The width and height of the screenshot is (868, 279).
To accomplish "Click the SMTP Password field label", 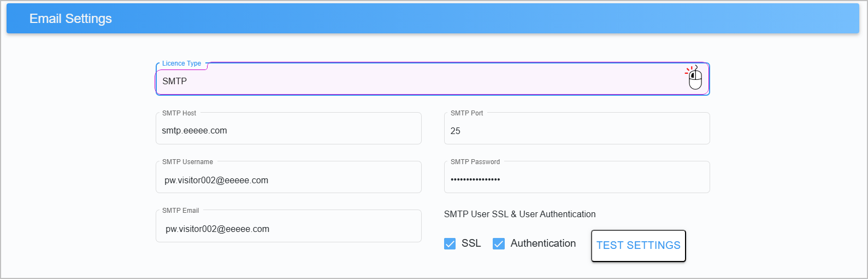I will tap(475, 162).
